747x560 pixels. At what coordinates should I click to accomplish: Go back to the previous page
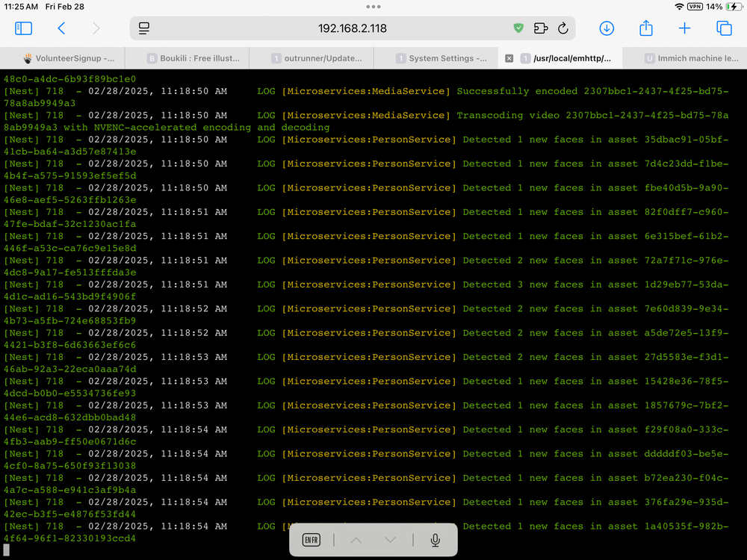pos(61,28)
